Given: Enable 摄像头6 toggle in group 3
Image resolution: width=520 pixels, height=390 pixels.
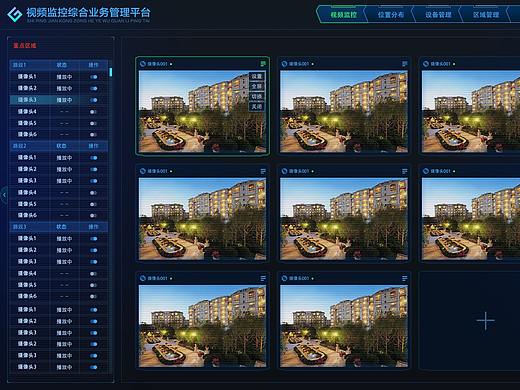Looking at the screenshot, I should point(93,296).
